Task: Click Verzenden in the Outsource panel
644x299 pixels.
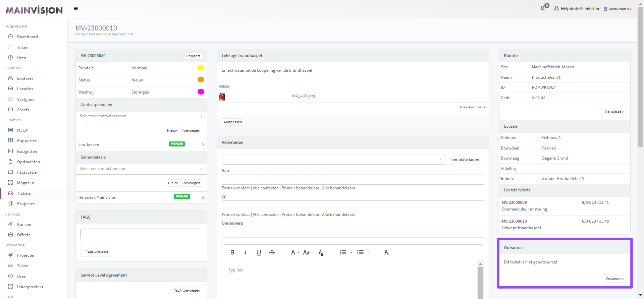Action: click(x=614, y=279)
